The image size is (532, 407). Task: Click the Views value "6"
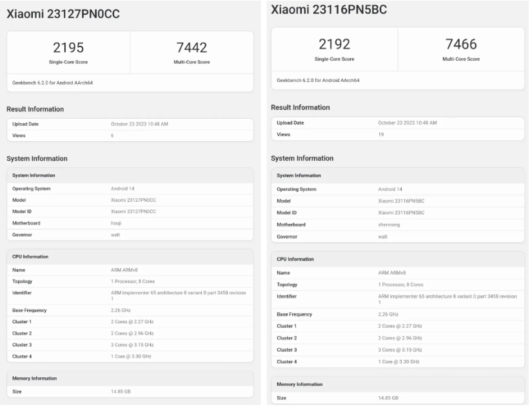click(112, 136)
